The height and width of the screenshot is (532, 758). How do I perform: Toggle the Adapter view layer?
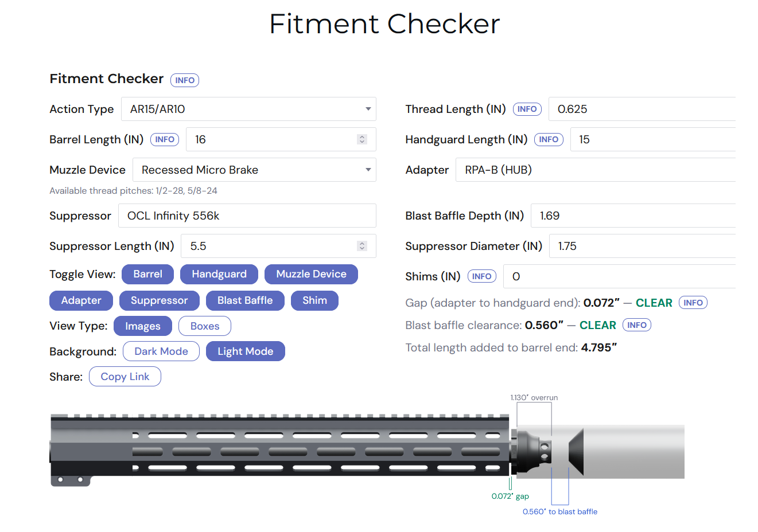81,300
